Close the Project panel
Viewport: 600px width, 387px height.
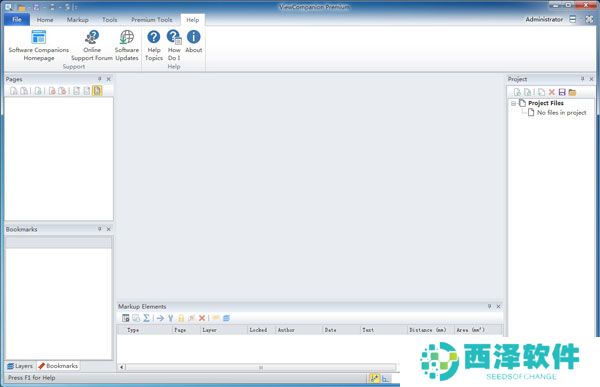click(591, 79)
